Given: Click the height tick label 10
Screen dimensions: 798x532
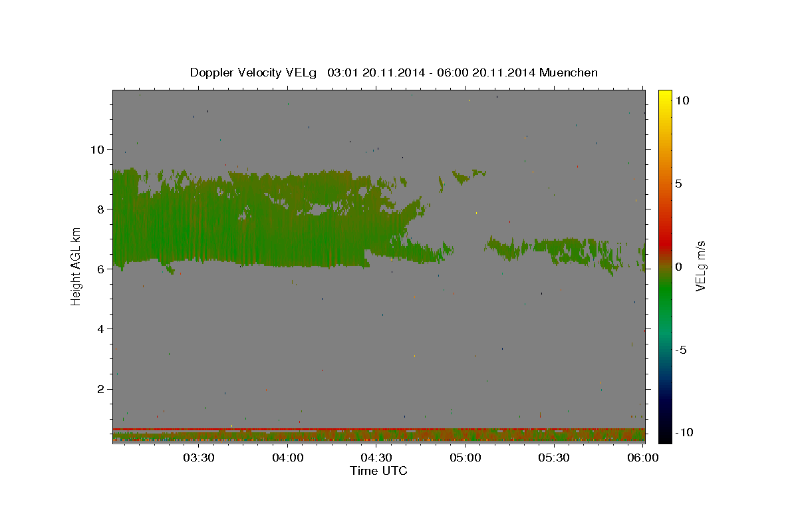Looking at the screenshot, I should 97,150.
